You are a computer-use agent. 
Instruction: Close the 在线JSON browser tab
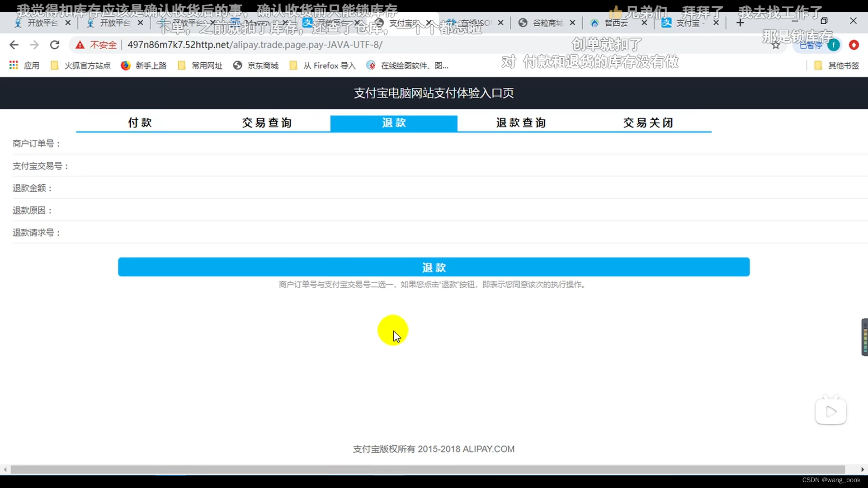[x=500, y=23]
